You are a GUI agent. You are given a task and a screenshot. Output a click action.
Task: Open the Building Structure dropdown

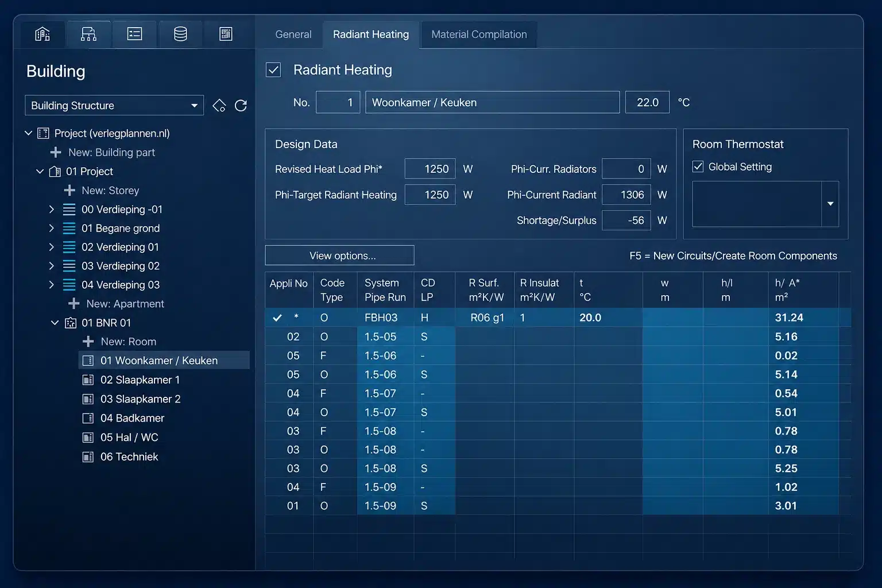pos(114,106)
